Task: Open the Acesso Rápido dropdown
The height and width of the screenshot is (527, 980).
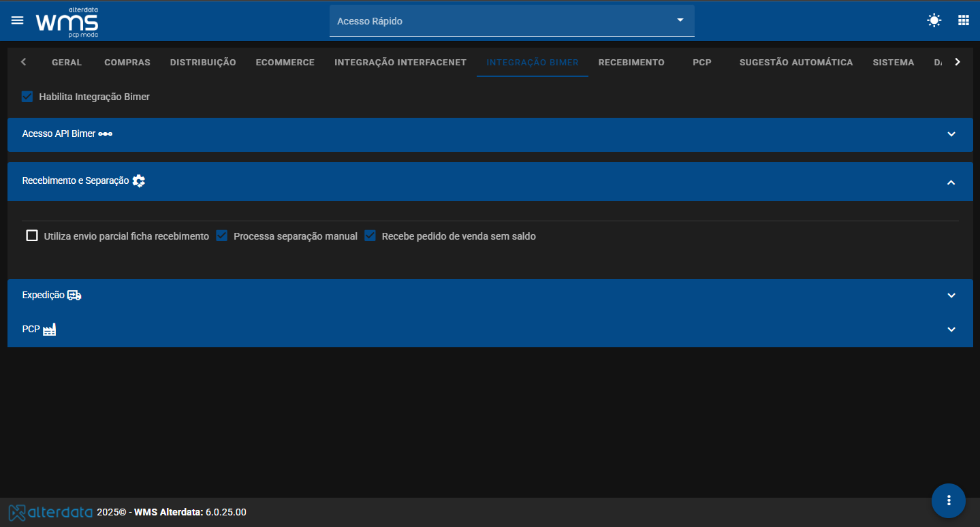Action: pyautogui.click(x=512, y=21)
